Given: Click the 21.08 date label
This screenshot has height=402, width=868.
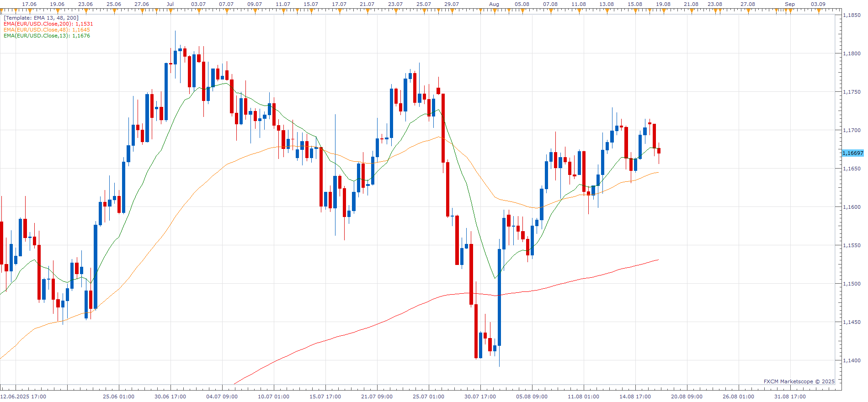Looking at the screenshot, I should pyautogui.click(x=691, y=4).
